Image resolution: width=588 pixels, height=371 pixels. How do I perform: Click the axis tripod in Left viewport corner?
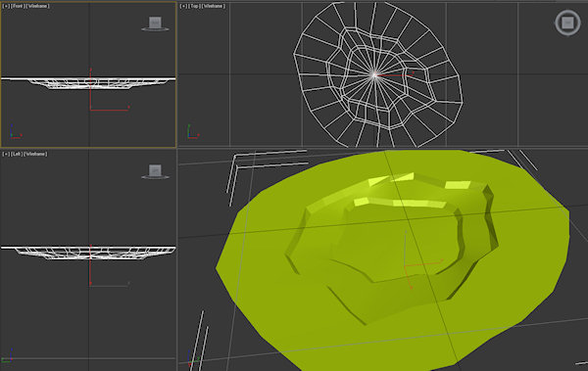click(x=8, y=355)
